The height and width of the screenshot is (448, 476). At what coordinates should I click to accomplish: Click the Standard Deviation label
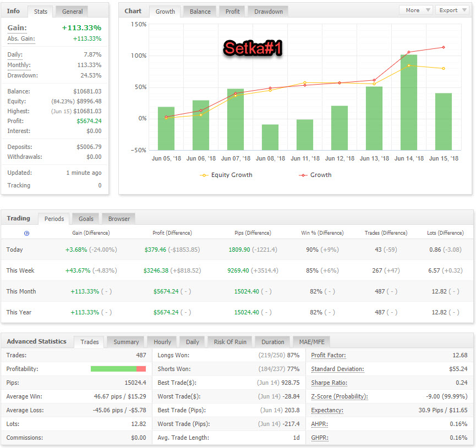pyautogui.click(x=337, y=369)
